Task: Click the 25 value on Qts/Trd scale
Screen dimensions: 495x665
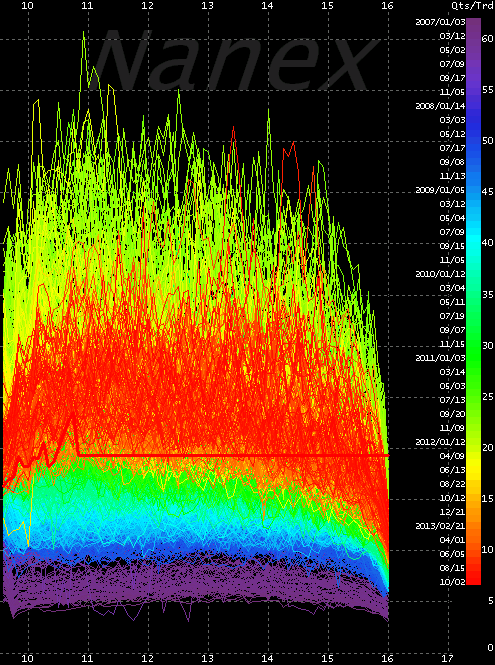Action: [488, 397]
